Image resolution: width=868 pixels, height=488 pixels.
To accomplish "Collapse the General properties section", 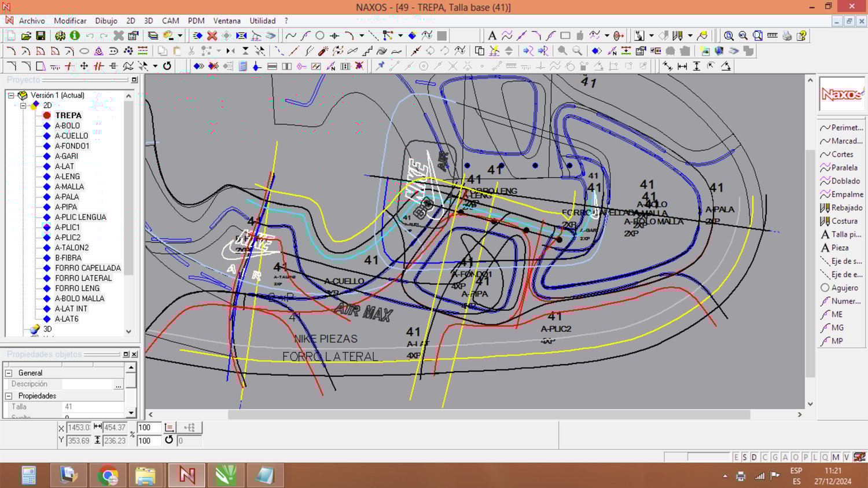I will click(9, 373).
